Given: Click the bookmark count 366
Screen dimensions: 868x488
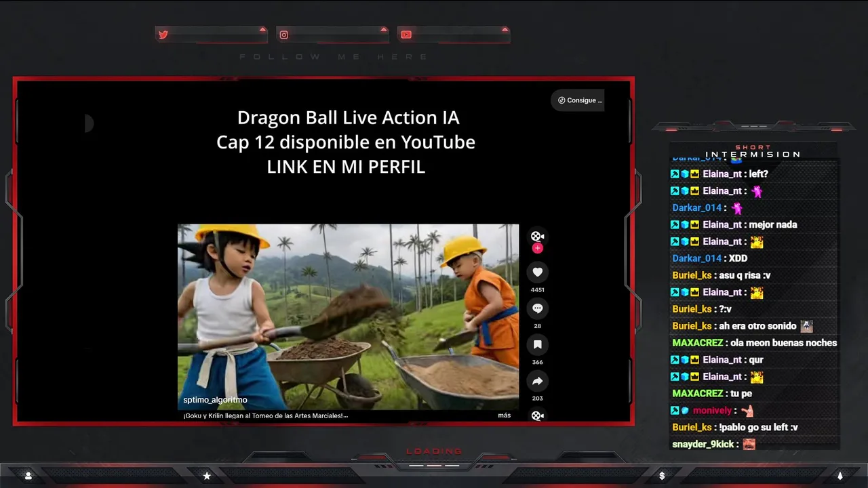Looking at the screenshot, I should click(537, 362).
